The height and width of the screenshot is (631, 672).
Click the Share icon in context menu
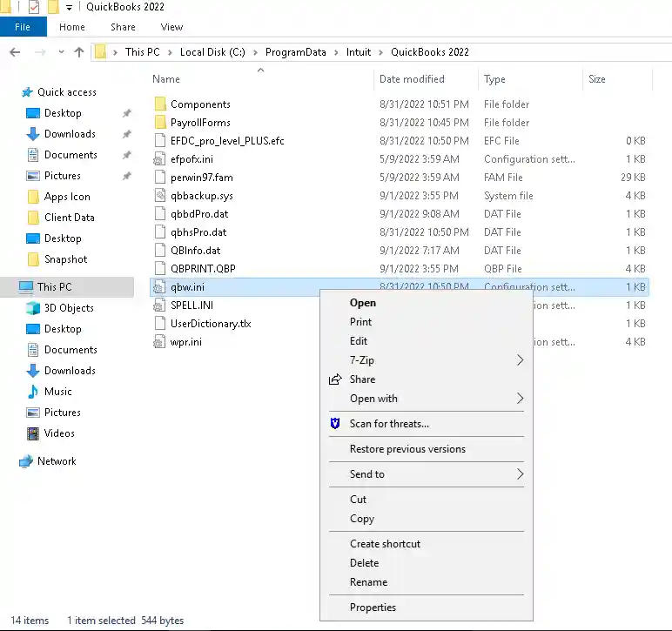coord(335,379)
